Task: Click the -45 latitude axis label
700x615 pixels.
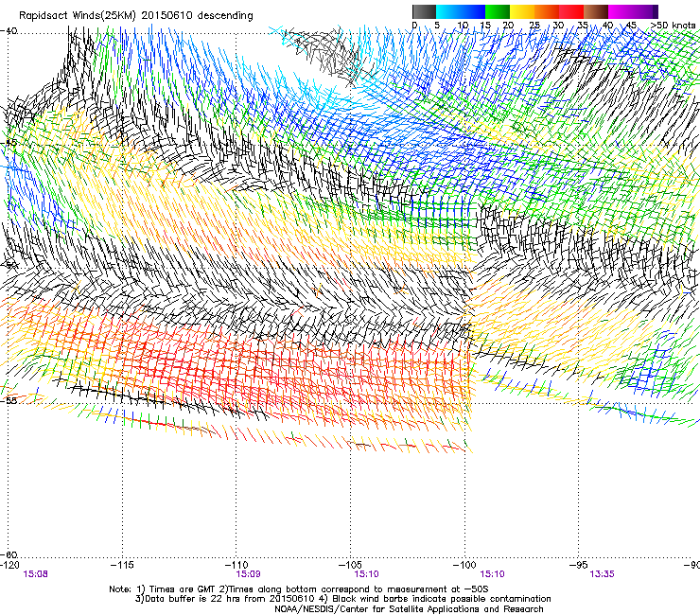Action: click(x=9, y=144)
